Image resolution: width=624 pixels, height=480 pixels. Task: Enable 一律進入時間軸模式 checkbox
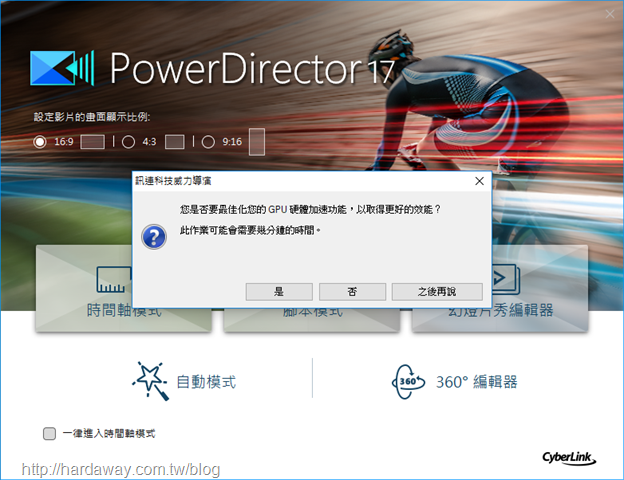click(49, 433)
